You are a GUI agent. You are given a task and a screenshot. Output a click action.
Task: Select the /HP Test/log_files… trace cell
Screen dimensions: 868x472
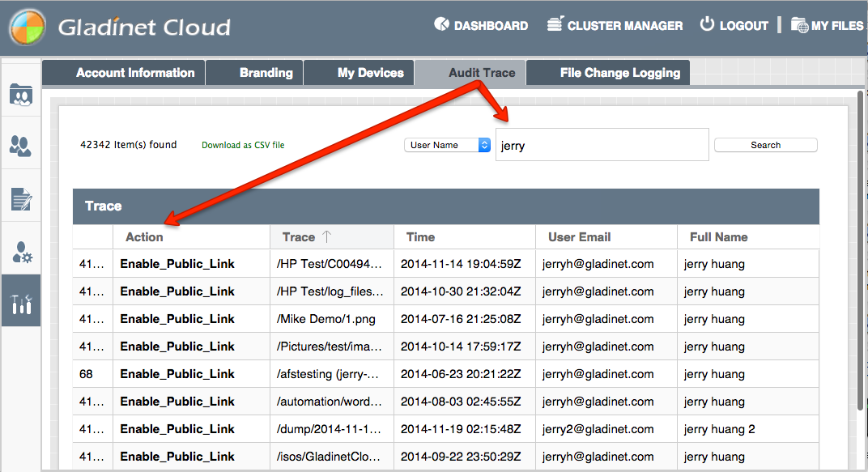(x=332, y=291)
